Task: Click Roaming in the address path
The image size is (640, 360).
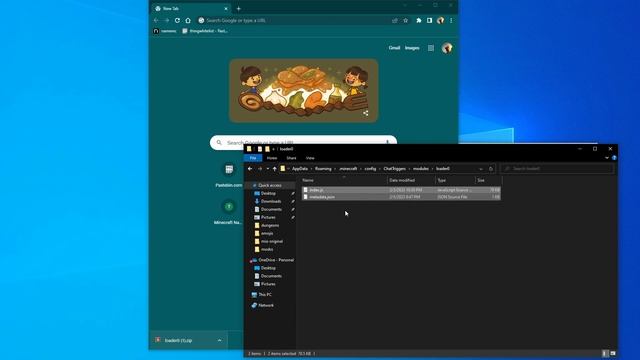Action: [323, 169]
